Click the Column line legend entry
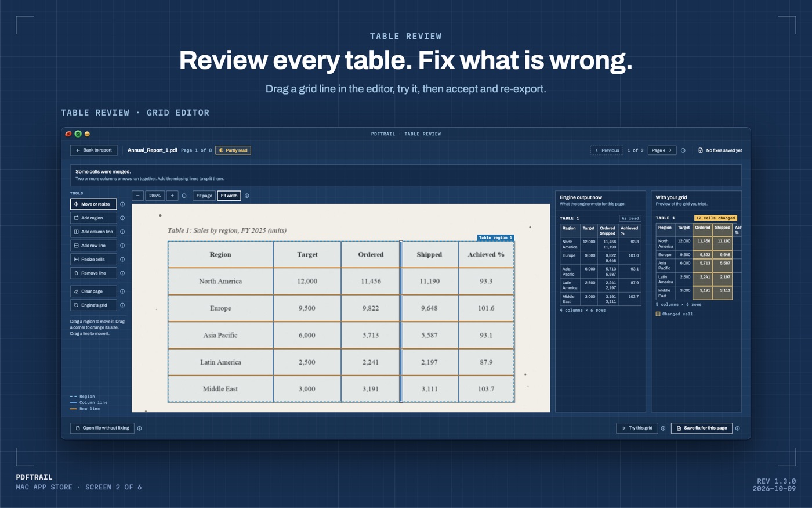This screenshot has height=508, width=812. pos(89,402)
